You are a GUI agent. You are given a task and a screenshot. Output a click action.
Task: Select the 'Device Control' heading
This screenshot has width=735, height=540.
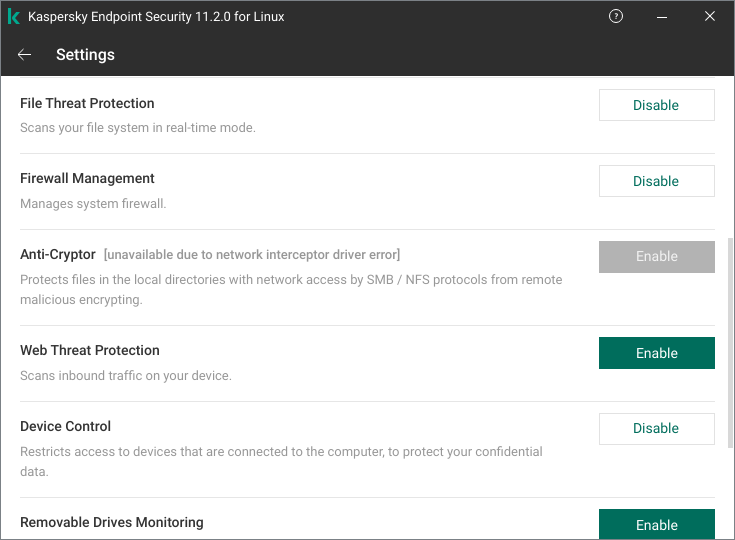coord(65,426)
